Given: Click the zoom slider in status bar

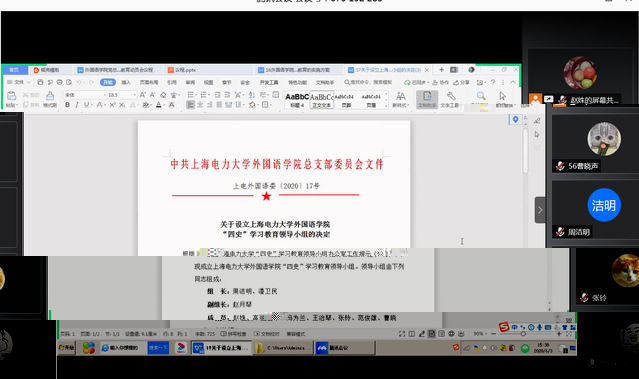Looking at the screenshot, I should (523, 334).
